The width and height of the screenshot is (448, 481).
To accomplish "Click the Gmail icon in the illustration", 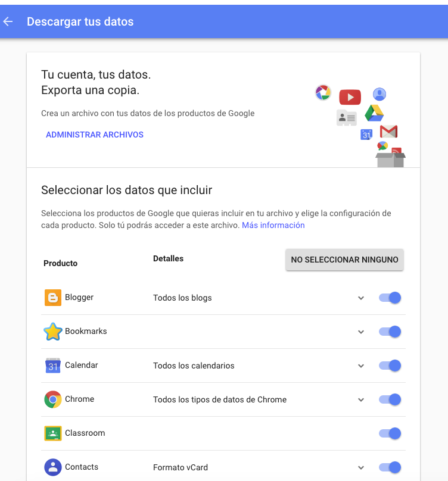I will pyautogui.click(x=388, y=132).
